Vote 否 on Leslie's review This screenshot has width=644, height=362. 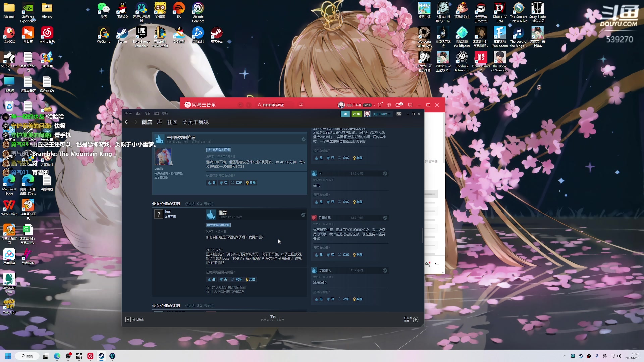(x=223, y=183)
